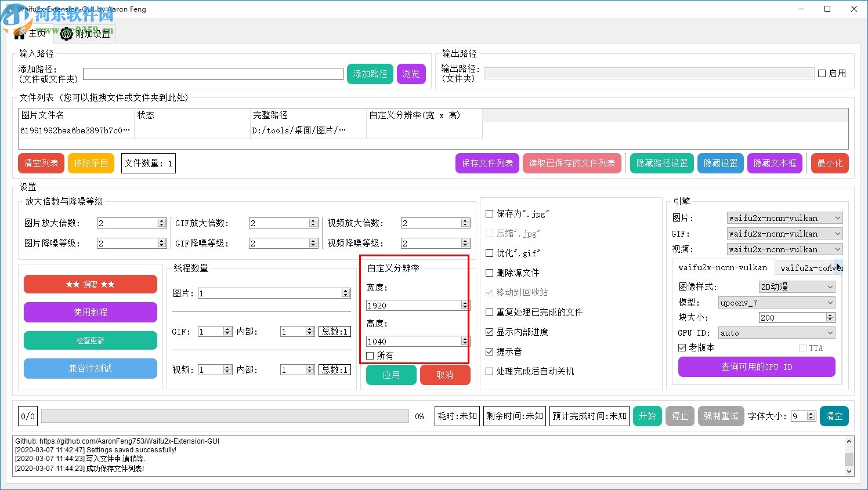Screen dimensions: 868x490
Task: Uncheck the 老版本 old version option
Action: [681, 347]
